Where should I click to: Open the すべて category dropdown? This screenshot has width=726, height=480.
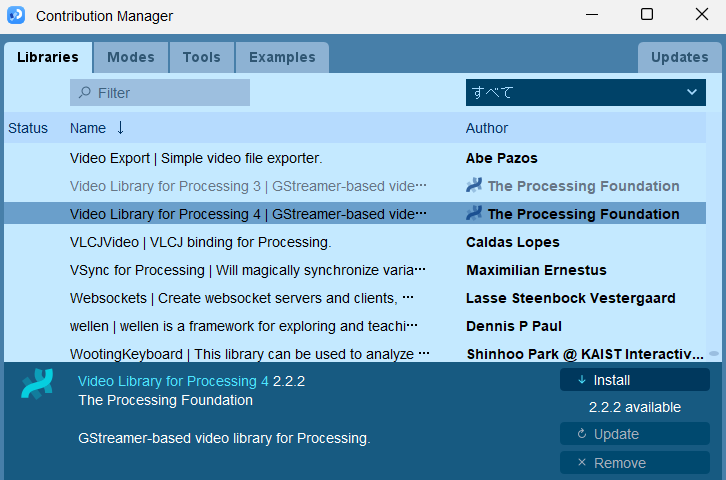tap(586, 93)
